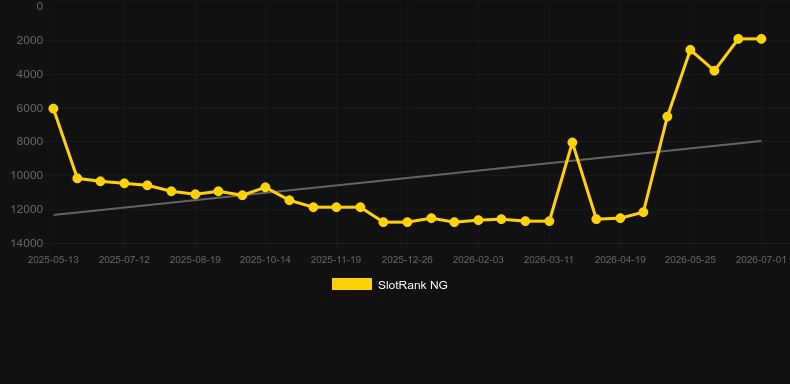Click the x-axis date label 2026-04-19
The width and height of the screenshot is (790, 384).
(620, 260)
